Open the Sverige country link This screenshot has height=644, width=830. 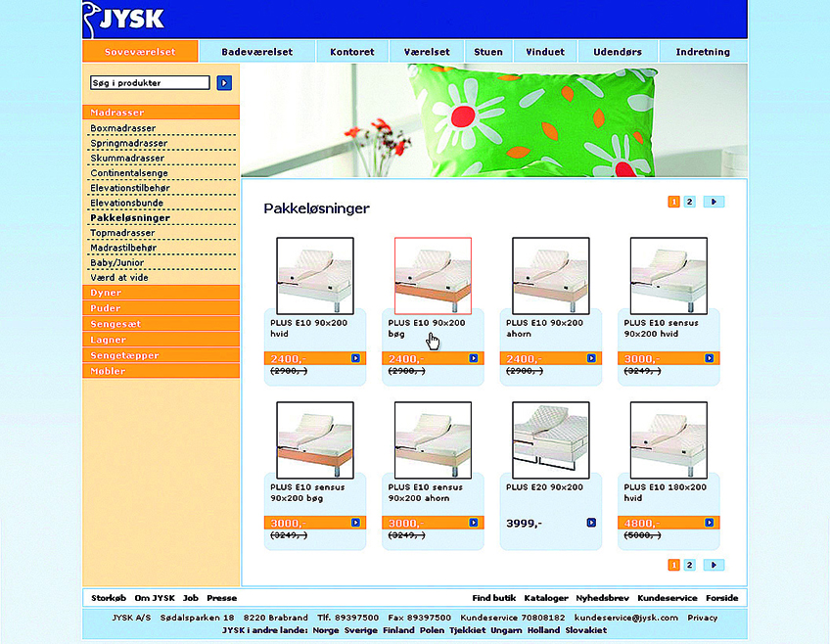(361, 630)
